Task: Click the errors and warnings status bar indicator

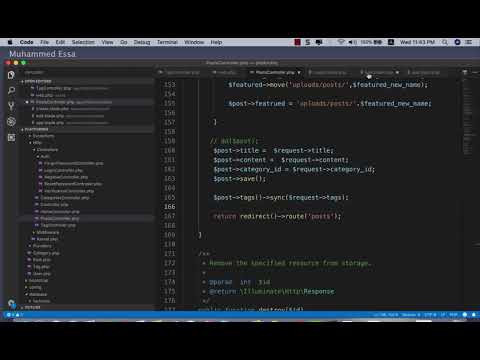Action: (14, 314)
